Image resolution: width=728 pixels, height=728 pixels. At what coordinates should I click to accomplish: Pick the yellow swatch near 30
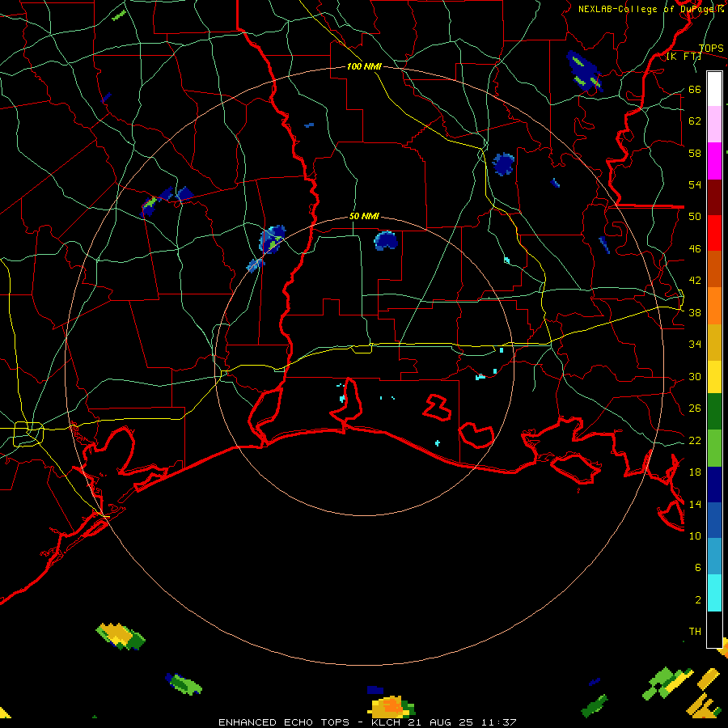click(714, 377)
